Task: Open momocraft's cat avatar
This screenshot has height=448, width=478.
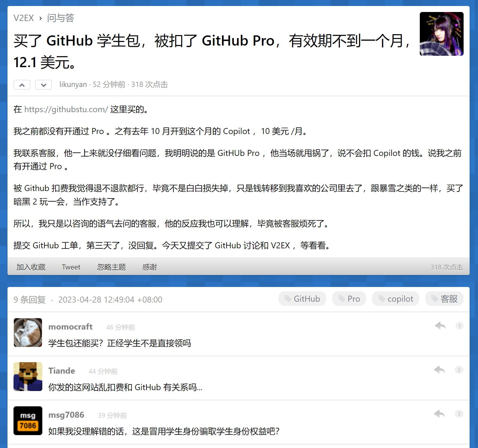Action: pos(28,333)
